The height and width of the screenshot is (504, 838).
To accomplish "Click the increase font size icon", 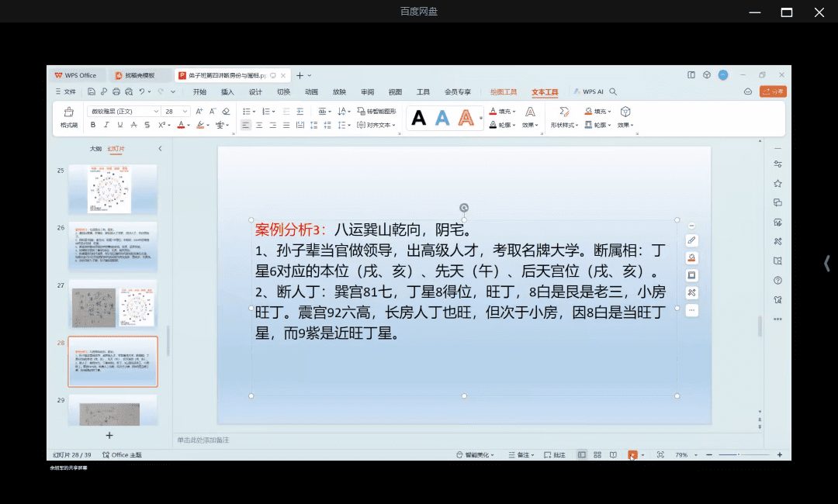I will [198, 111].
